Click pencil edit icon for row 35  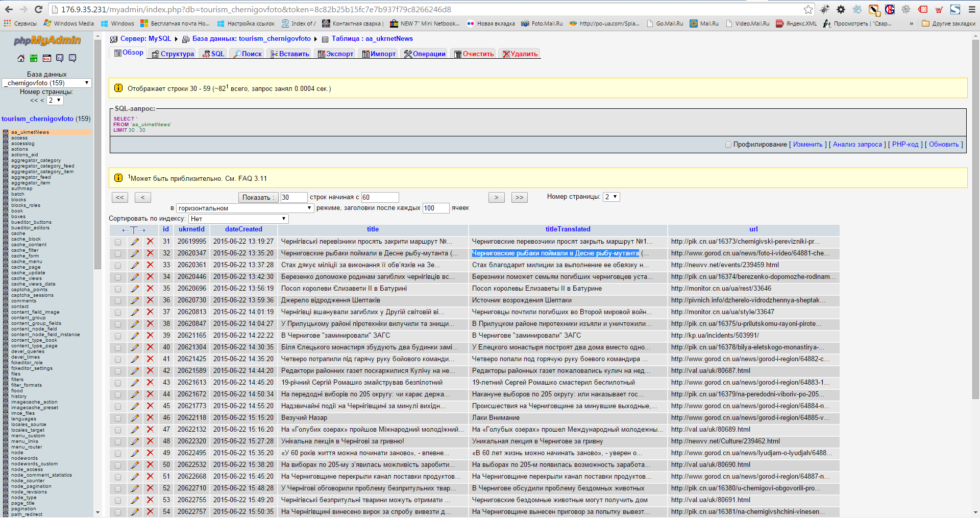tap(135, 289)
